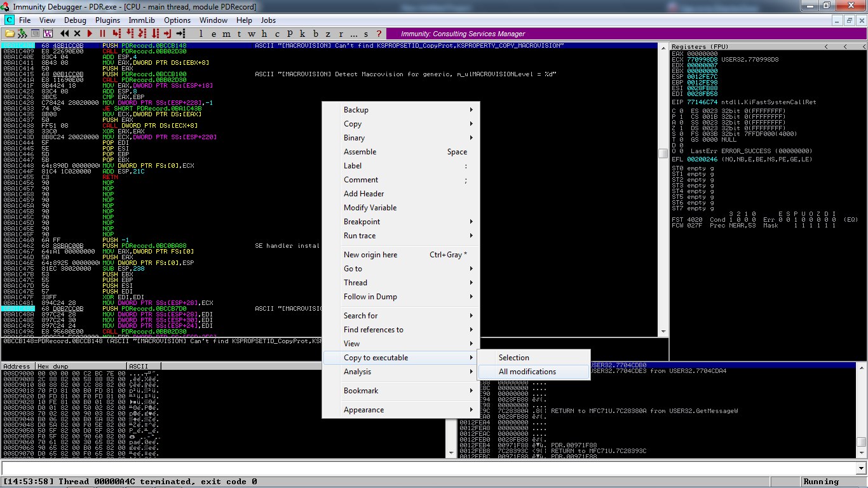Open the Plugins menu
The image size is (868, 488).
tap(108, 20)
